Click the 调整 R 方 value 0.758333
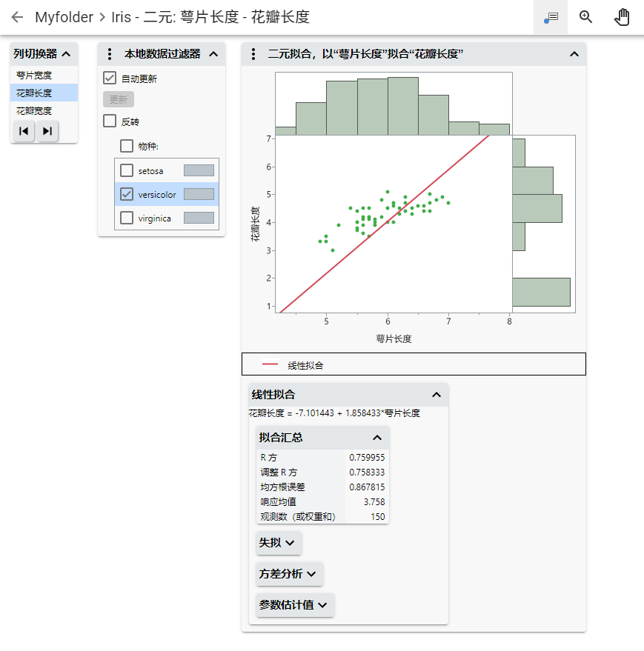Screen dimensions: 644x651 tap(367, 472)
